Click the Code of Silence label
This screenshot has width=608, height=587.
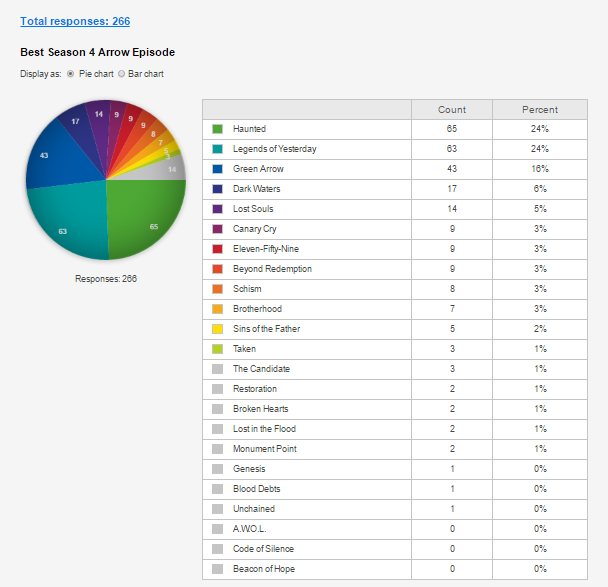click(263, 549)
